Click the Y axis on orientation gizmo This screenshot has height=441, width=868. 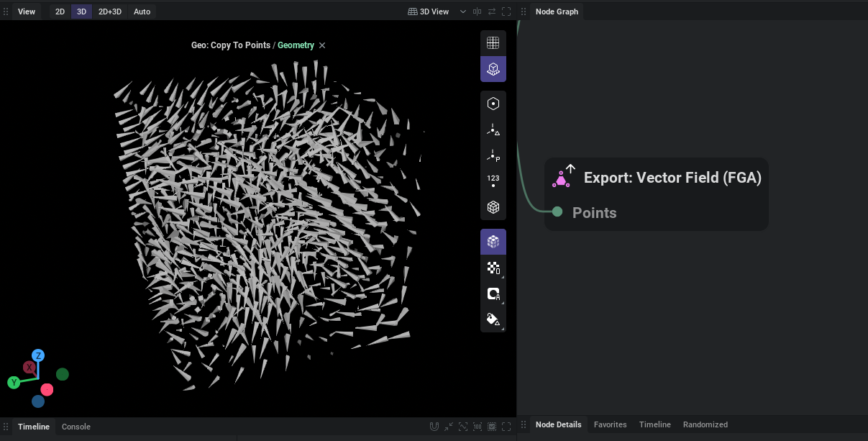click(x=14, y=383)
